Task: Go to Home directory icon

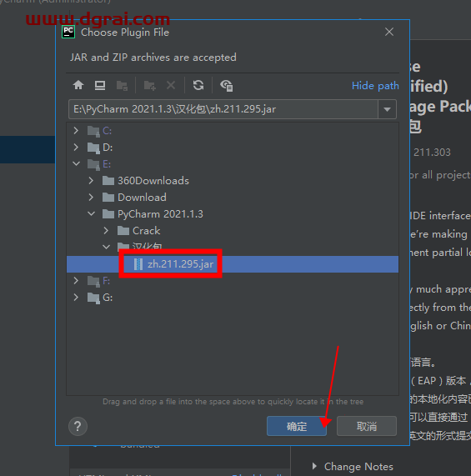Action: pyautogui.click(x=78, y=85)
